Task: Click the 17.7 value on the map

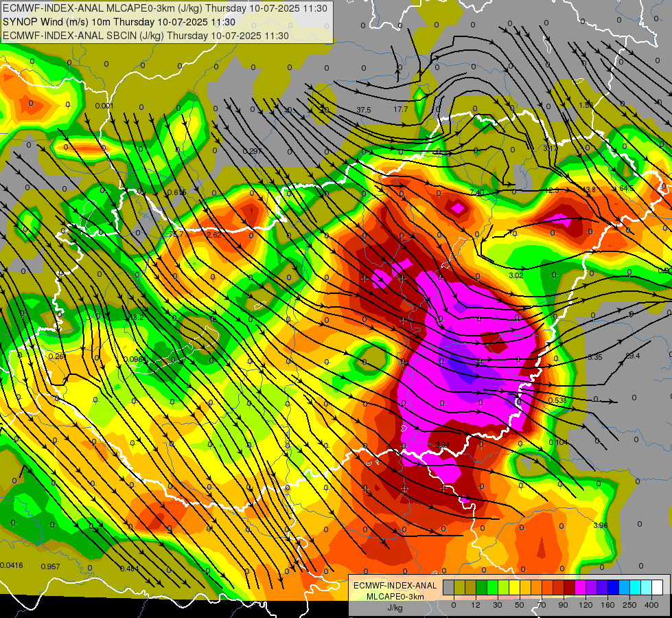Action: (401, 109)
